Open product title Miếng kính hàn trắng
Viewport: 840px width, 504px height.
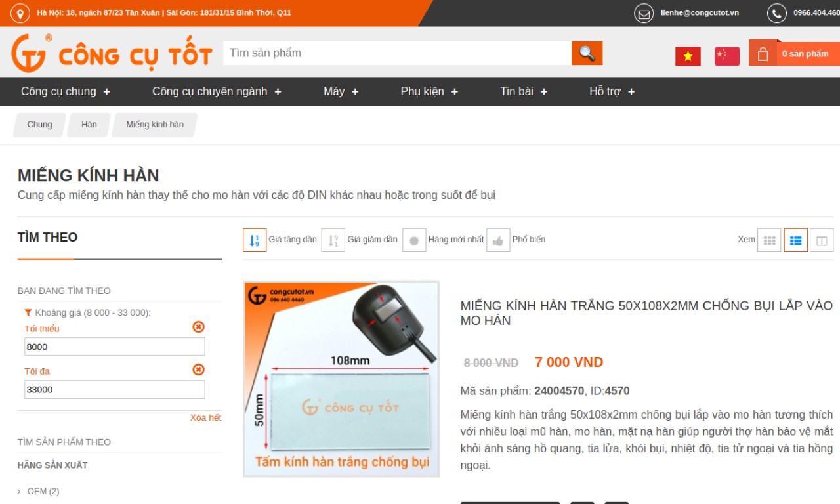click(x=646, y=313)
